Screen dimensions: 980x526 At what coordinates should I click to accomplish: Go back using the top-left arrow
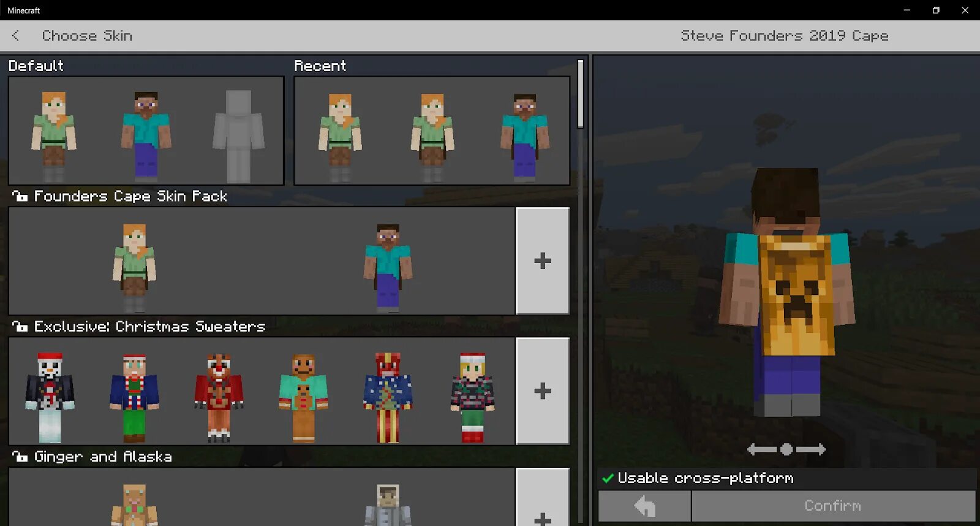[16, 36]
